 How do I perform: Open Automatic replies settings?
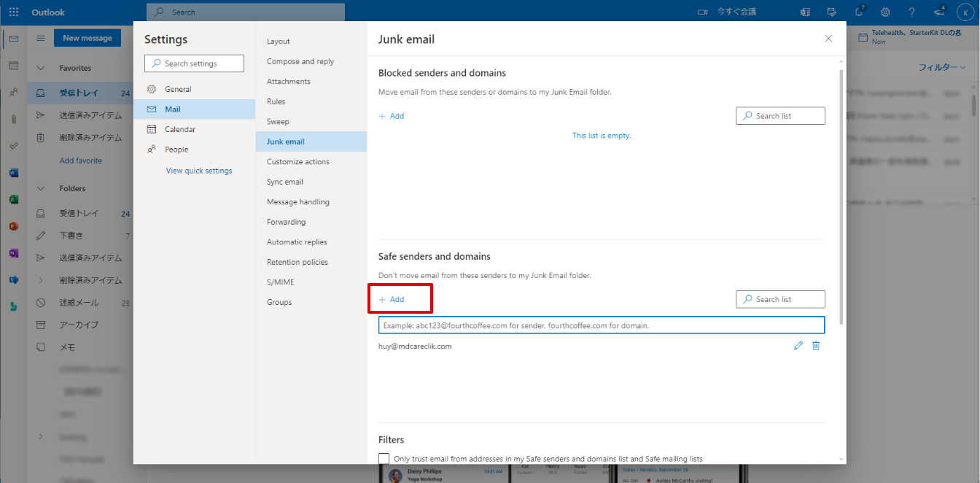click(x=311, y=242)
